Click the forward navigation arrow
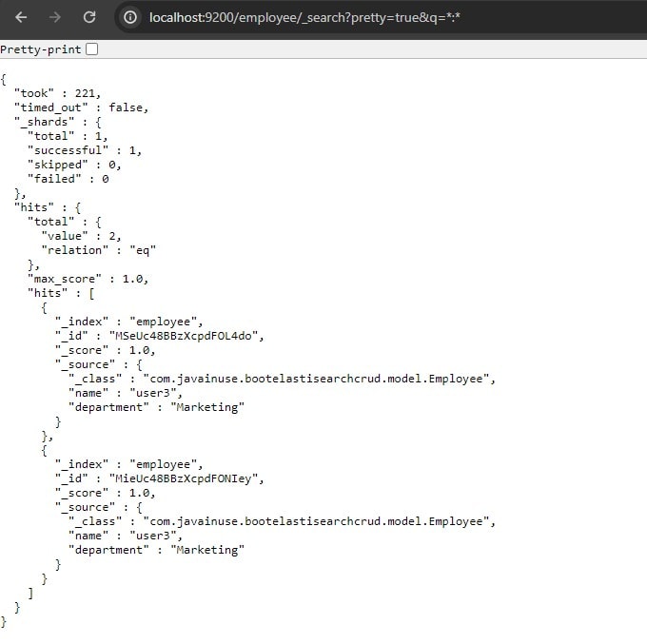This screenshot has width=647, height=644. click(x=55, y=17)
